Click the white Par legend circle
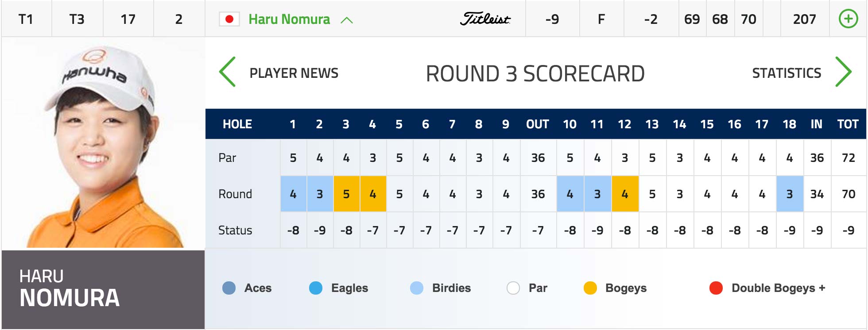This screenshot has width=868, height=330. [513, 288]
